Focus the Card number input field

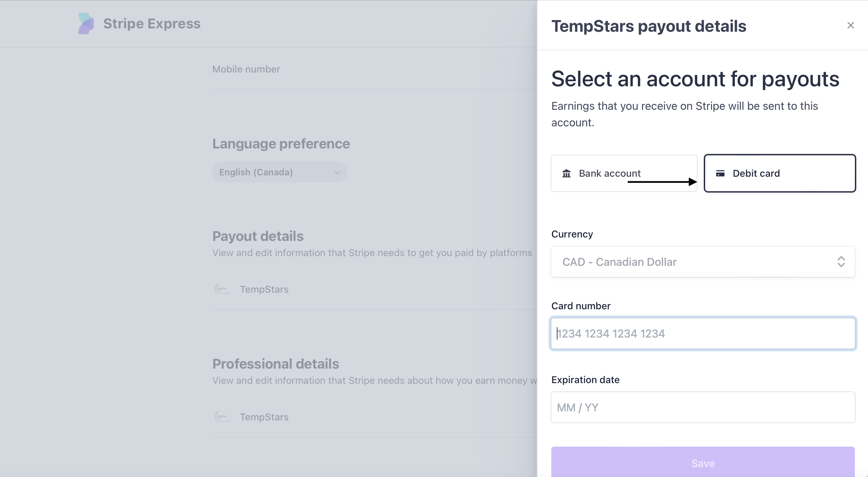[x=702, y=333]
